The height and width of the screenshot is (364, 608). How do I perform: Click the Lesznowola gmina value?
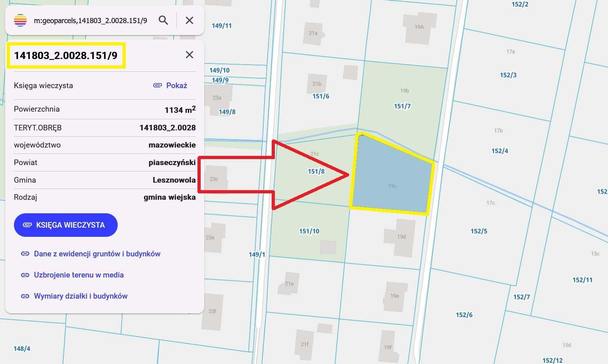(174, 180)
